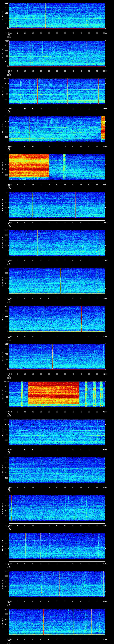The width and height of the screenshot is (114, 644).
Task: Click the red line near 20 s in the 16:45 spectrogram
Action: tap(41, 546)
